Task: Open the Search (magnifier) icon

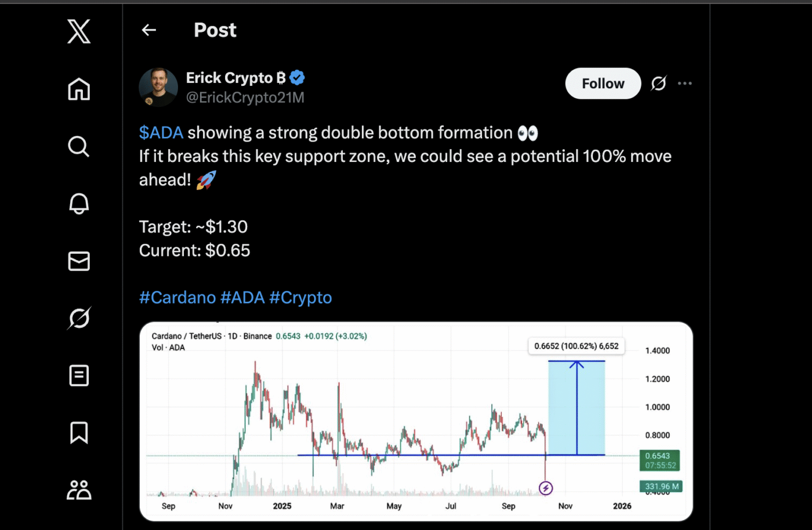Action: point(79,146)
